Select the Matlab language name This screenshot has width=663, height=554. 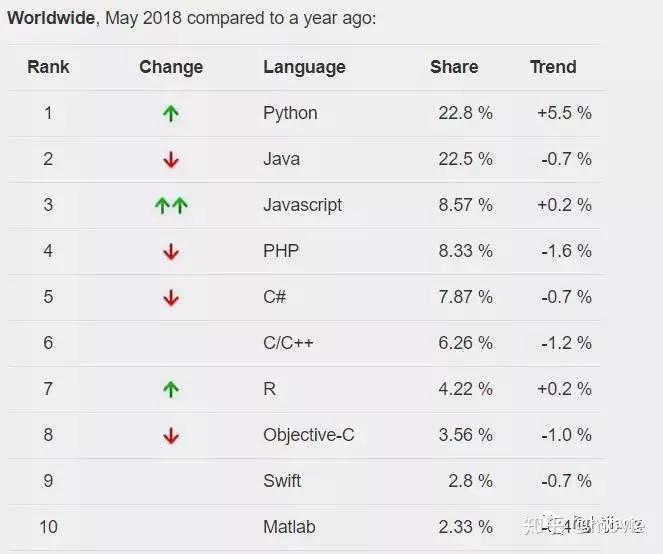pyautogui.click(x=287, y=527)
